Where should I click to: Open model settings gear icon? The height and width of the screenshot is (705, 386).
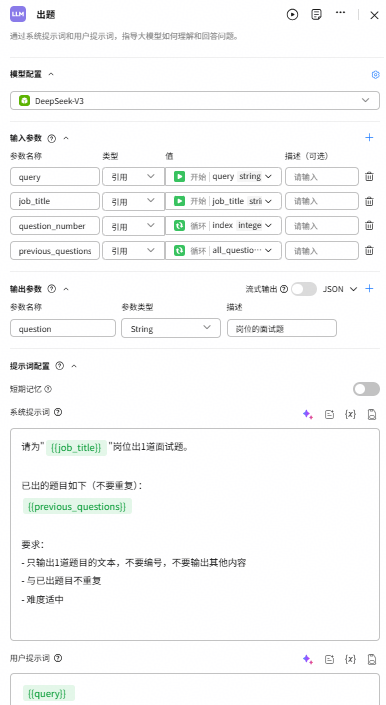376,75
